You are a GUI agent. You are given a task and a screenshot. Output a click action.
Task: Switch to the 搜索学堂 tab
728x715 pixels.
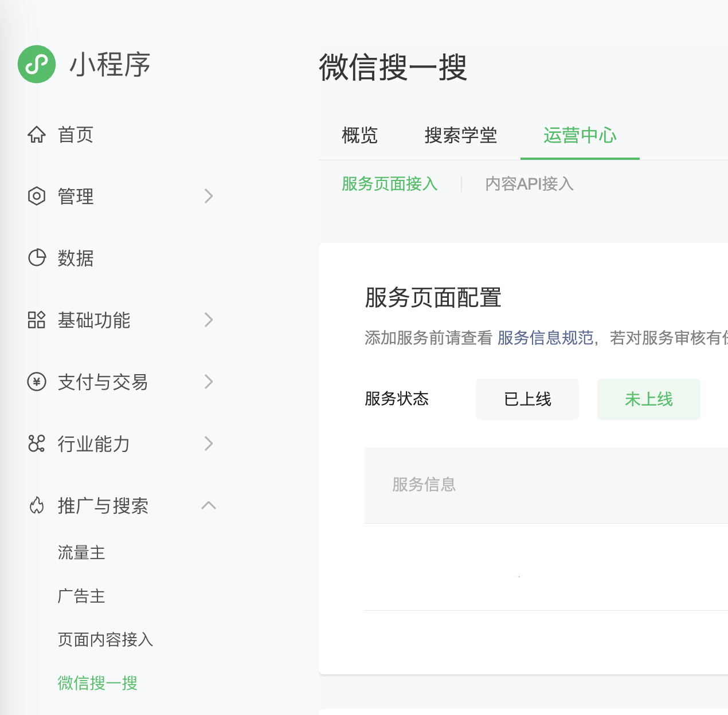pyautogui.click(x=461, y=135)
